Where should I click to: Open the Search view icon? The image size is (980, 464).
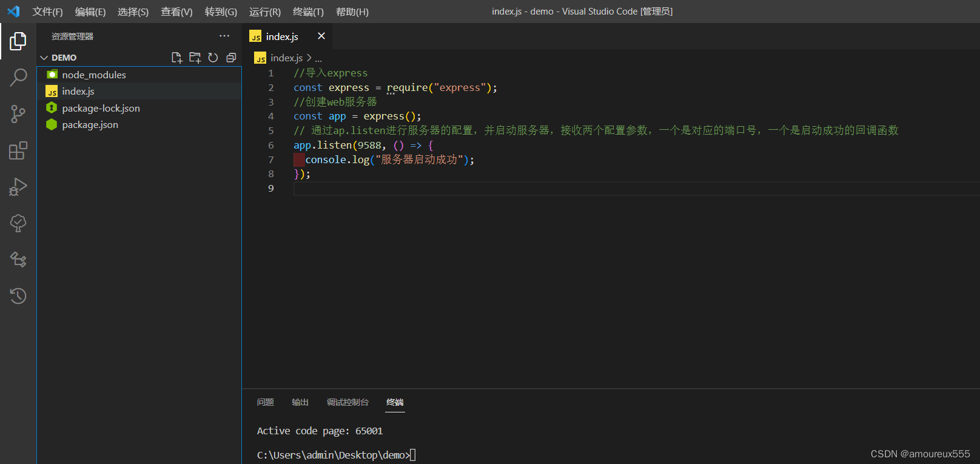click(x=18, y=78)
